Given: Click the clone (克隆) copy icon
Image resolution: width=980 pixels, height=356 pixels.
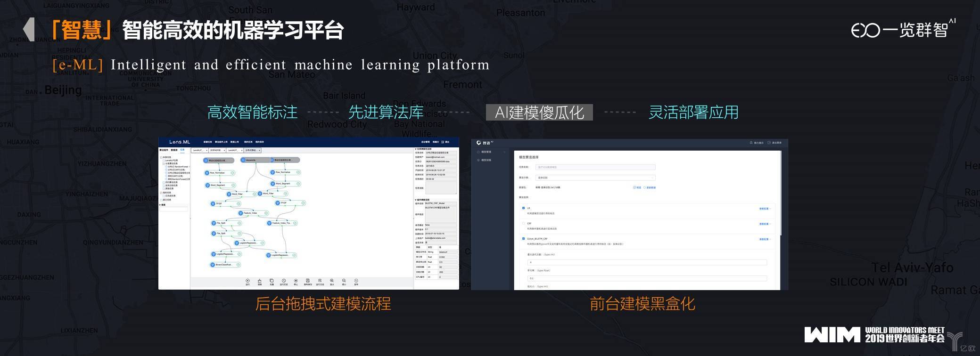Looking at the screenshot, I should pyautogui.click(x=272, y=281).
